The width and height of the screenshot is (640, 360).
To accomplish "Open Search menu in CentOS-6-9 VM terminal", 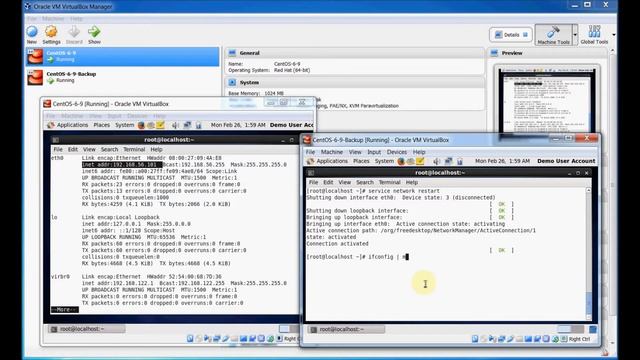I will click(109, 149).
